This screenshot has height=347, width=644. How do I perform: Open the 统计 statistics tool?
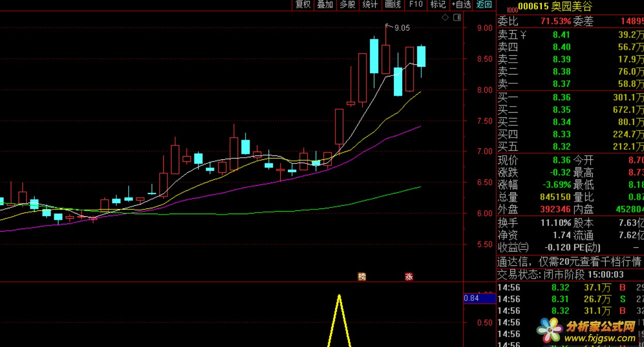370,5
